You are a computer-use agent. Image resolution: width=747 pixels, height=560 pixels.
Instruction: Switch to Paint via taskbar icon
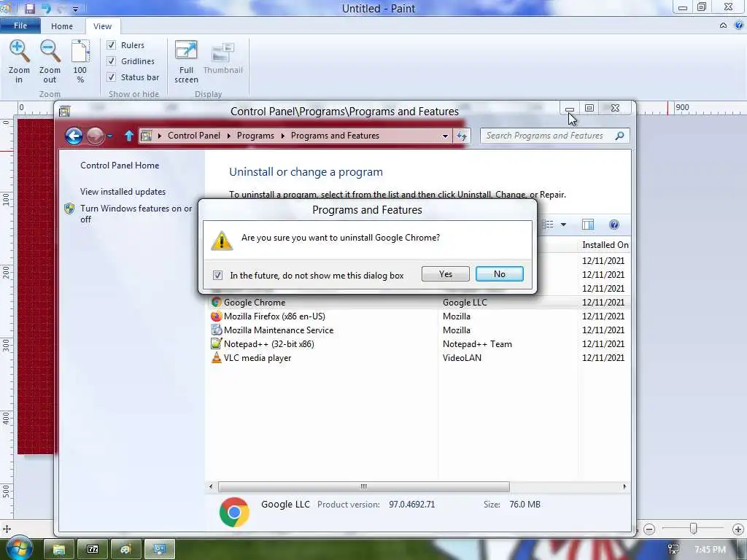[125, 550]
